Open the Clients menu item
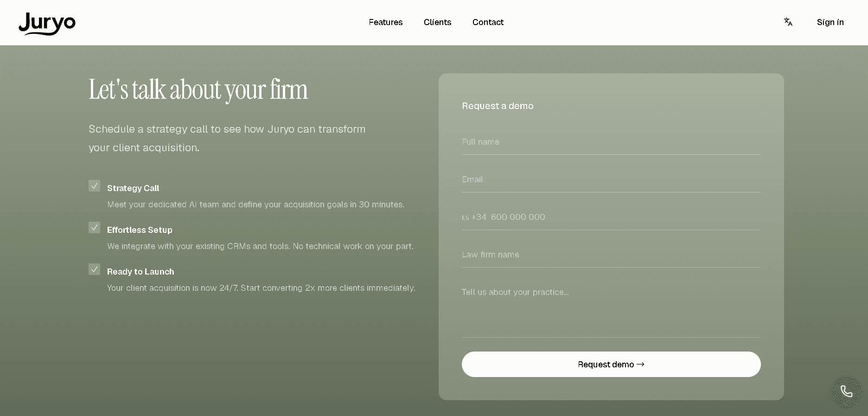This screenshot has width=868, height=416. pyautogui.click(x=437, y=22)
